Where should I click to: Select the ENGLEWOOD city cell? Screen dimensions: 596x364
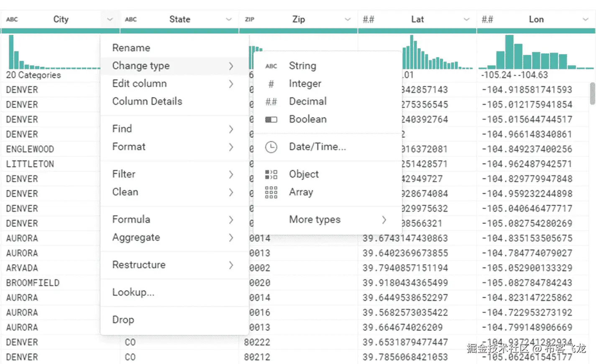click(30, 149)
